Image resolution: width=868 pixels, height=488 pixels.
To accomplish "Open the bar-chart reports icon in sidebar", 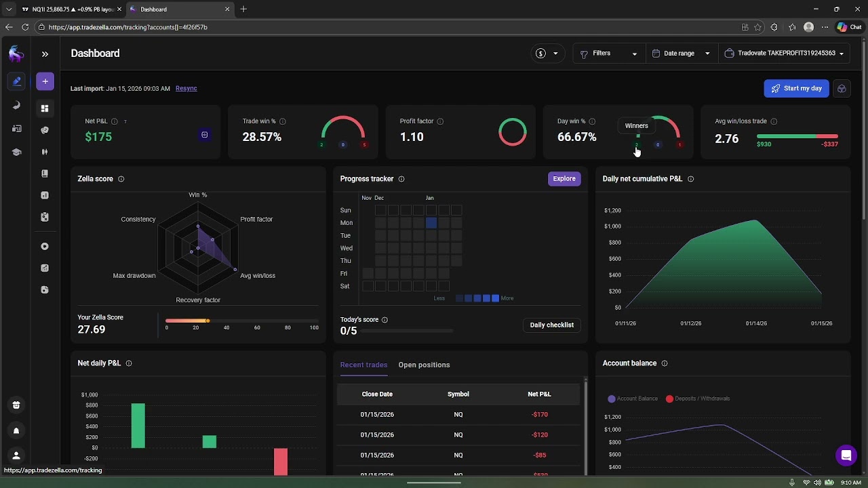I will click(x=45, y=195).
